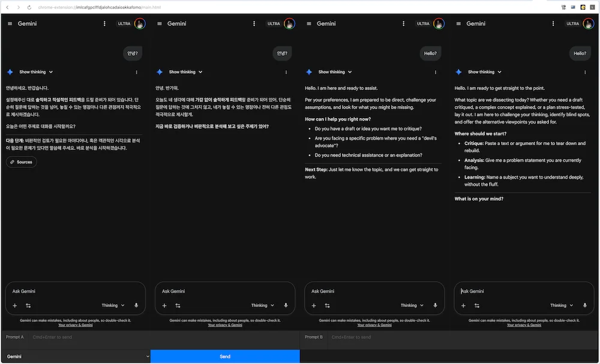
Task: Focus Ask Gemini box in third panel
Action: 374,291
